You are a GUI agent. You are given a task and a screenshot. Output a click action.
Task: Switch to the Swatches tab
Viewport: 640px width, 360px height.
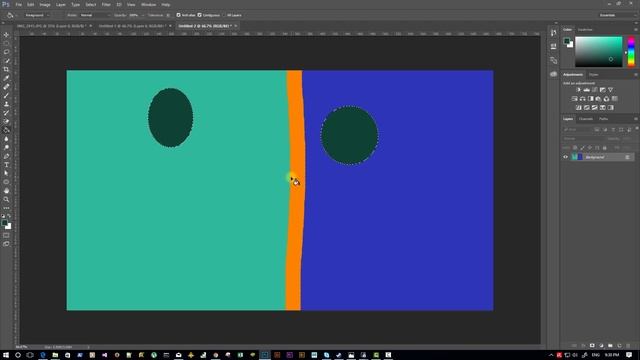coord(585,30)
